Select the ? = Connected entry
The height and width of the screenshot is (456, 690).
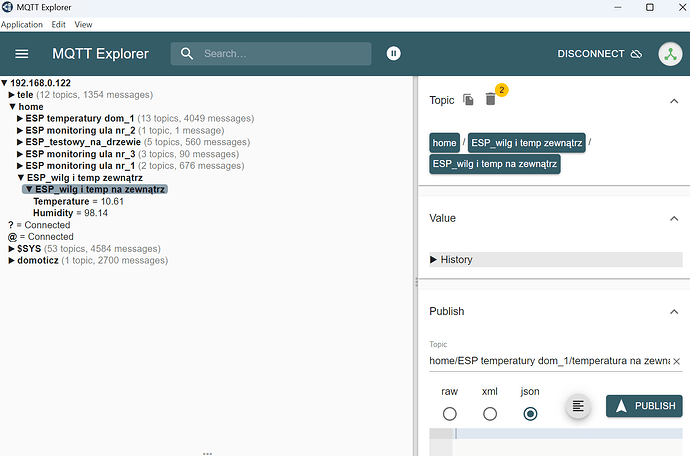point(39,225)
